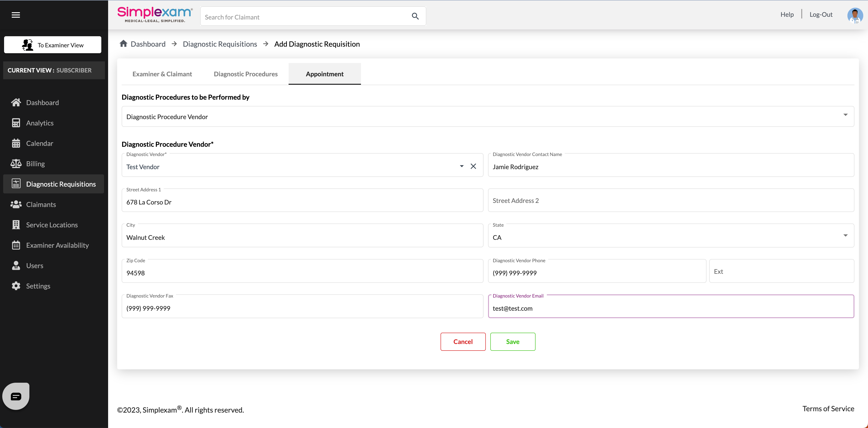Open Billing from the sidebar
868x428 pixels.
click(35, 164)
